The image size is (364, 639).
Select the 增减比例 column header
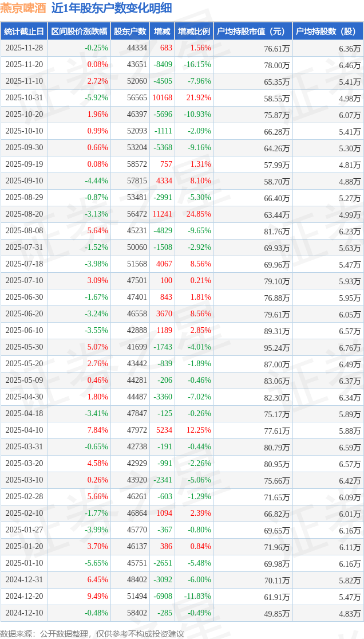click(194, 32)
